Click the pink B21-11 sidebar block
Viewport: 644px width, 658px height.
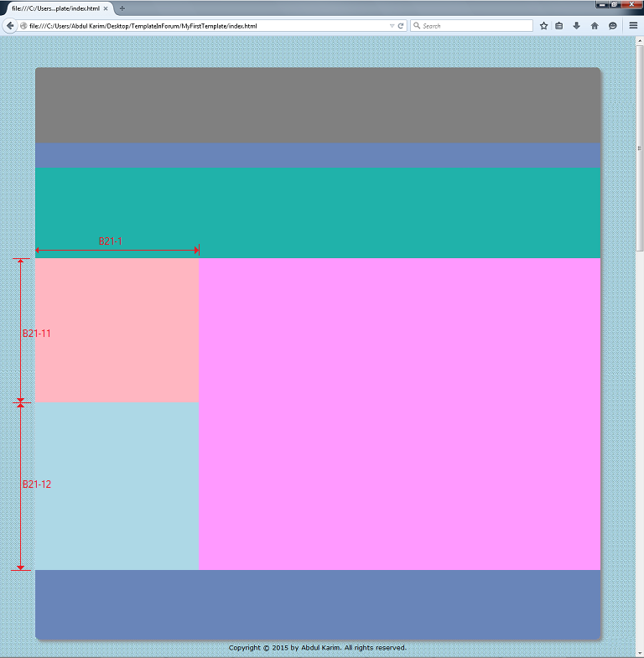pyautogui.click(x=117, y=329)
